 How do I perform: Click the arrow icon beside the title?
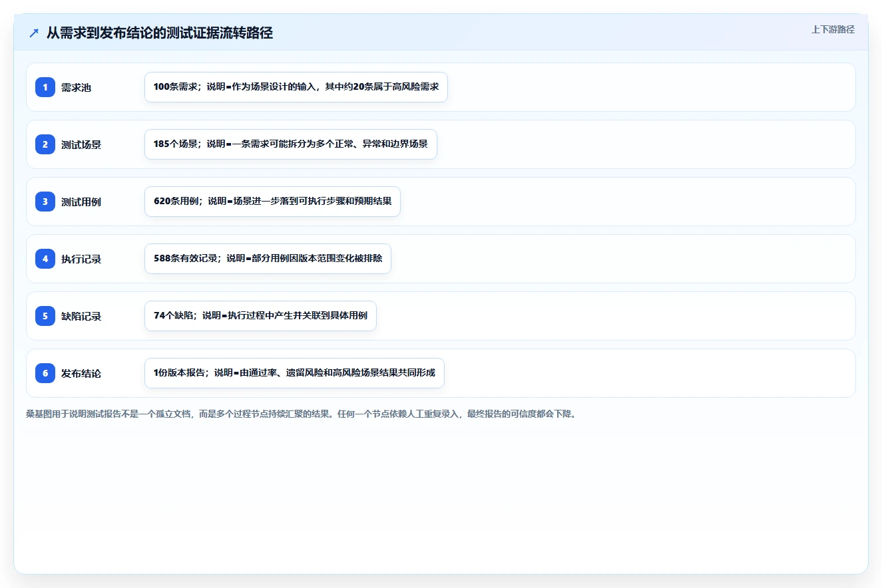tap(34, 33)
